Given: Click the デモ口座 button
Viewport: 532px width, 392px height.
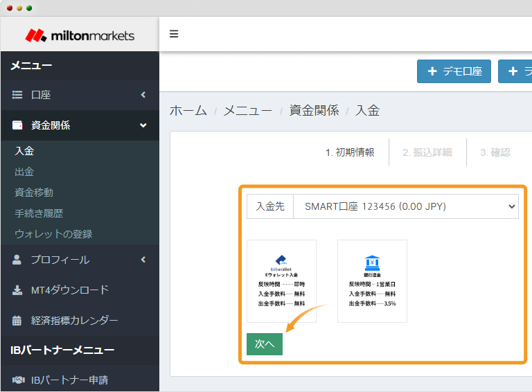Looking at the screenshot, I should pos(454,71).
